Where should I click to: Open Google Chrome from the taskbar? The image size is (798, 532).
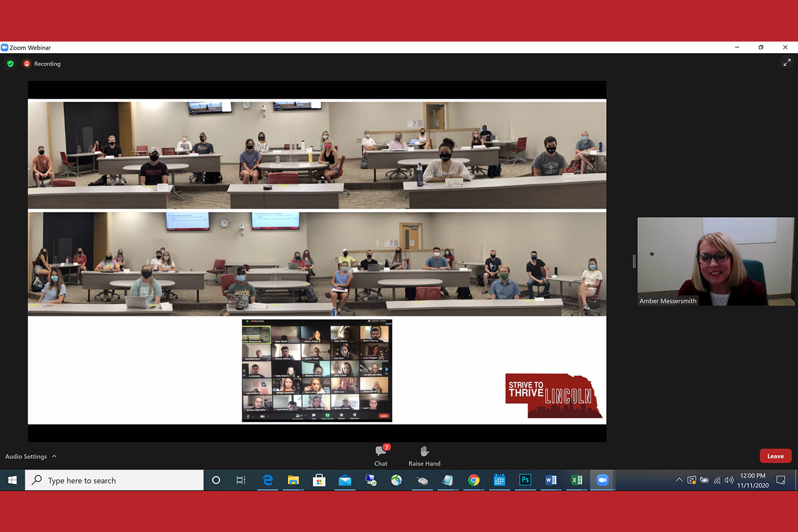coord(474,480)
